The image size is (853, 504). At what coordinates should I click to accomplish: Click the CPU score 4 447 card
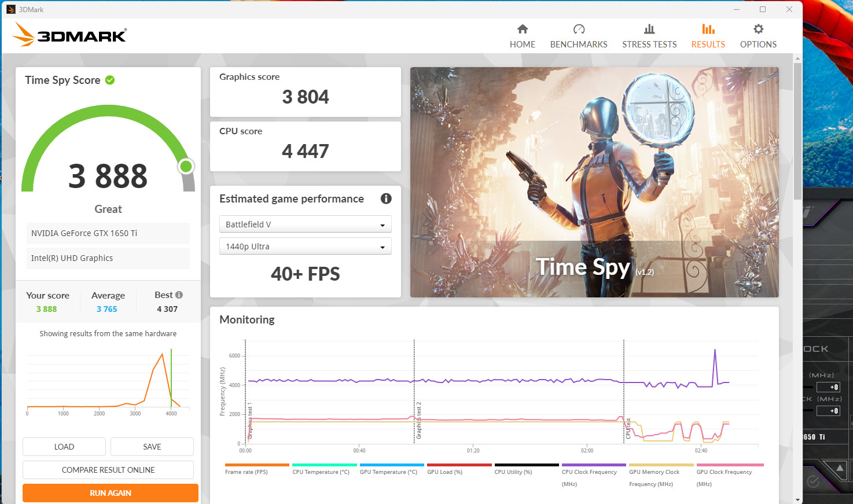click(306, 146)
